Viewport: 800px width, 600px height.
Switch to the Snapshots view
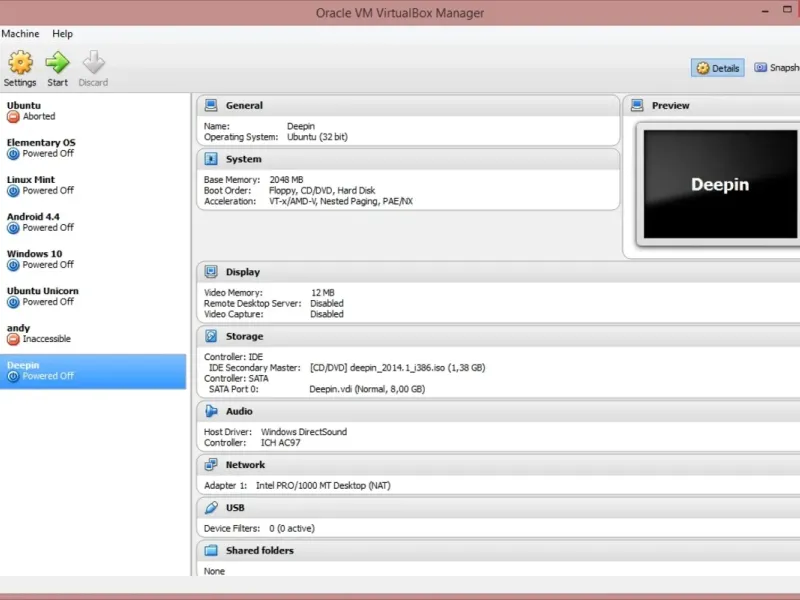tap(776, 68)
